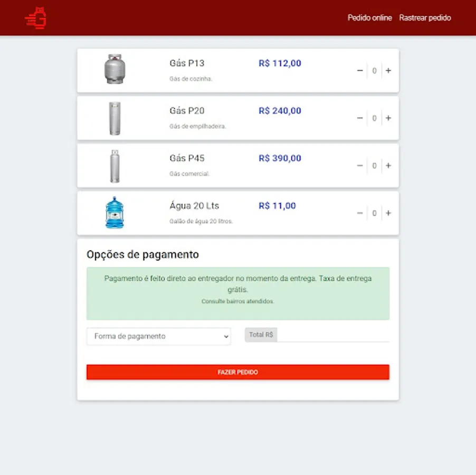
Task: Decrease Gás P45 quantity with minus
Action: pyautogui.click(x=360, y=165)
